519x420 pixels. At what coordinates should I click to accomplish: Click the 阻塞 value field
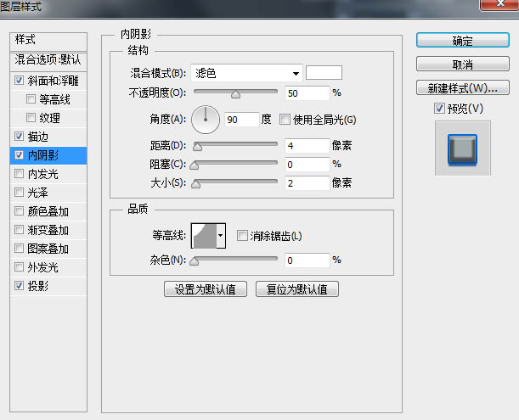pos(307,165)
